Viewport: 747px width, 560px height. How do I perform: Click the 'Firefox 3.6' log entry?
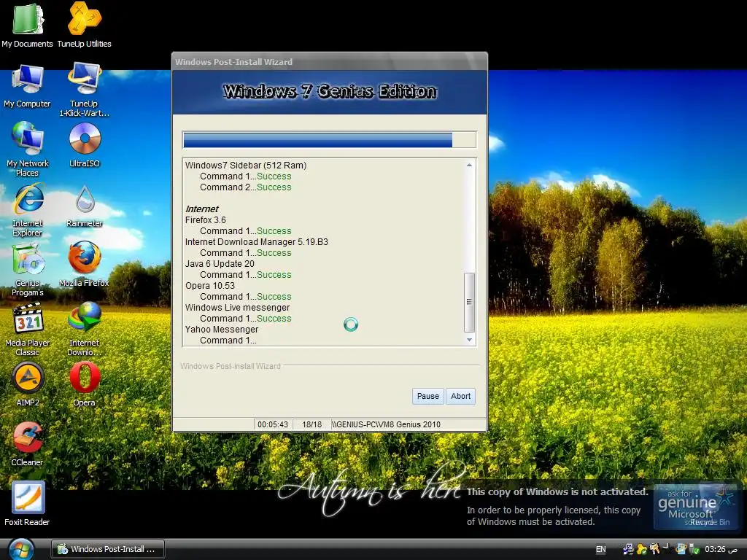[x=205, y=220]
